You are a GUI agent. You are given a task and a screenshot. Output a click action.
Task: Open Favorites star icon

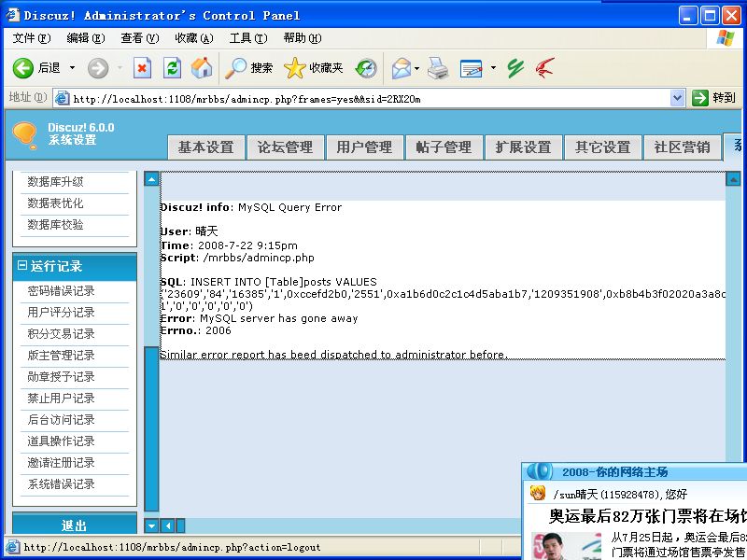point(294,68)
